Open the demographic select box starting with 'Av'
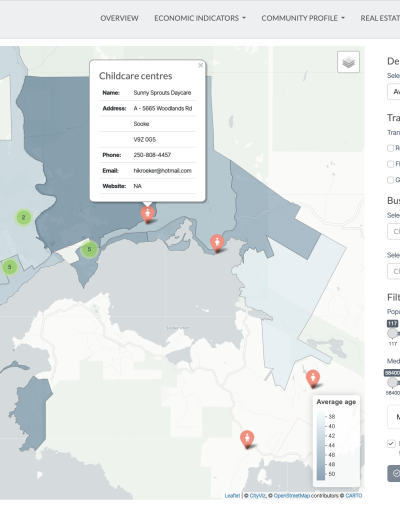Viewport: 400px width, 516px height. [394, 92]
